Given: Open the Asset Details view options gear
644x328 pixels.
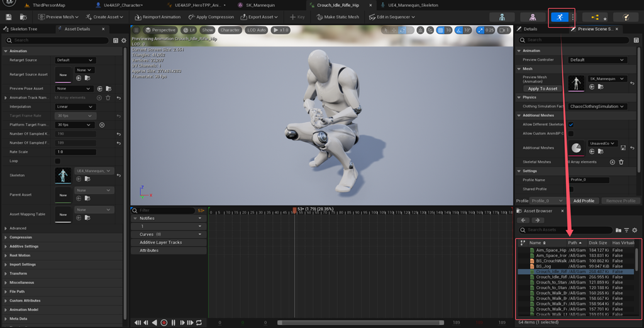Looking at the screenshot, I should coord(123,40).
